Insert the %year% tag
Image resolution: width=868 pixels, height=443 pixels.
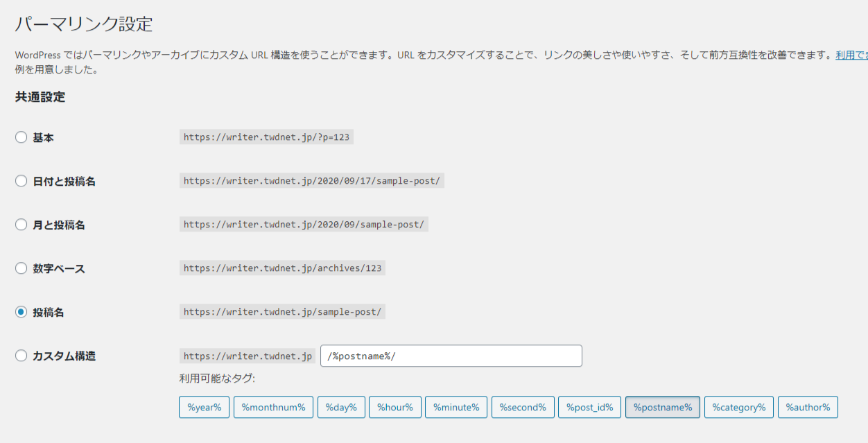[204, 407]
